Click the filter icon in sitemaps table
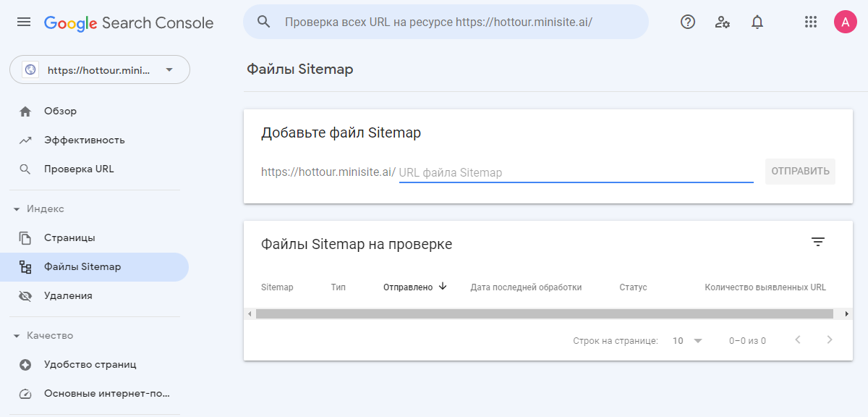Screen dimensions: 868x417 coord(817,242)
